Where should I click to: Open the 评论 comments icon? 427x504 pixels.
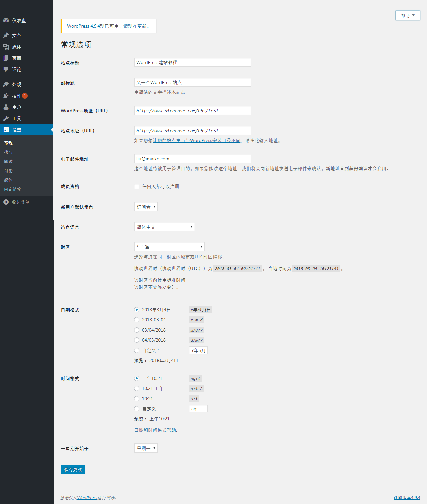coord(6,69)
